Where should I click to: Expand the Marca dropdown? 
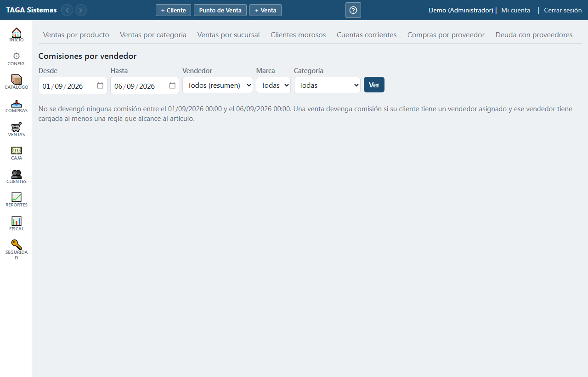(273, 85)
